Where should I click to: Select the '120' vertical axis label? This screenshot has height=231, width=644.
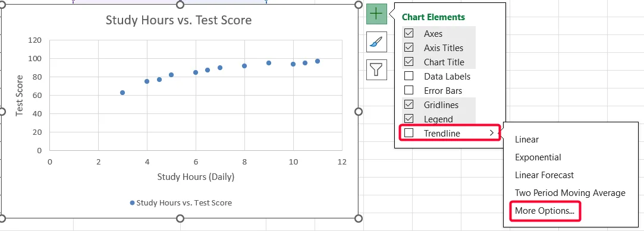pyautogui.click(x=35, y=40)
